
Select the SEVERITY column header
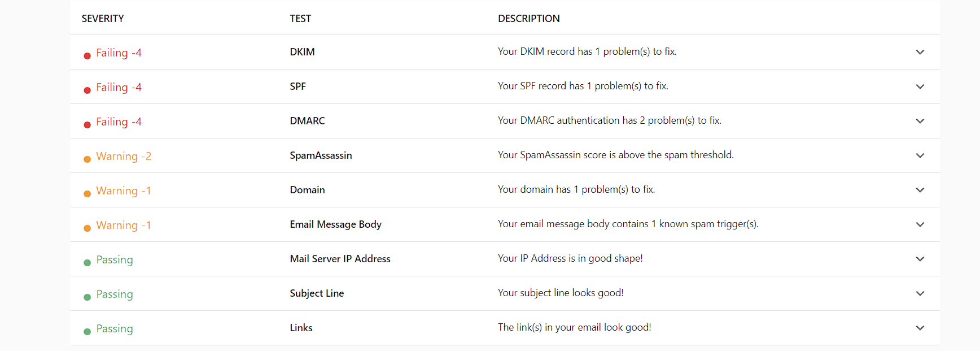103,19
